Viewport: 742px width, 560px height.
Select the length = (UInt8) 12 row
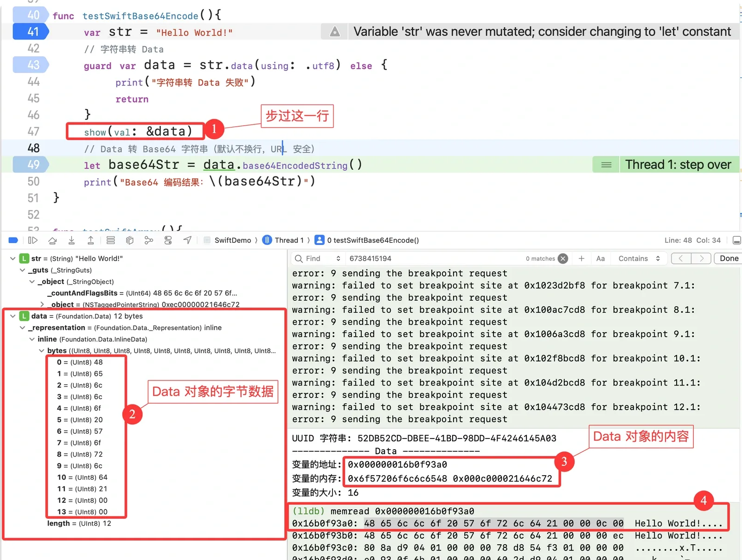[x=79, y=523]
